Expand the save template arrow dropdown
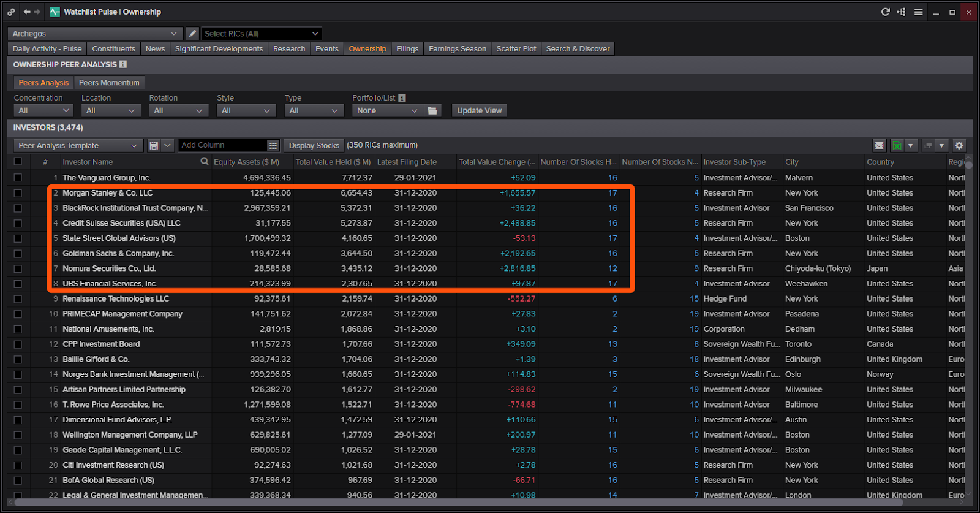The height and width of the screenshot is (513, 980). coord(167,145)
